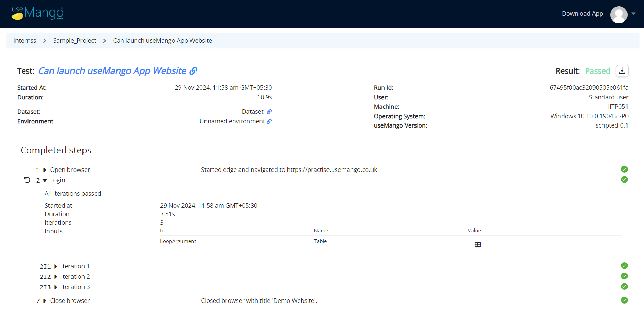This screenshot has height=318, width=644.
Task: Expand the account dropdown arrow
Action: [633, 14]
